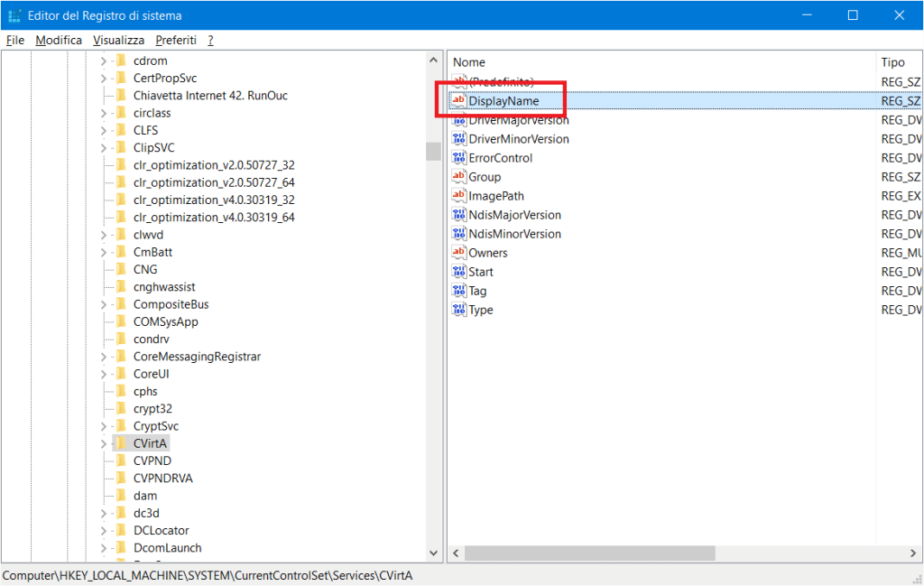Click the values pane horizontal scrollbar thumb

tap(590, 553)
